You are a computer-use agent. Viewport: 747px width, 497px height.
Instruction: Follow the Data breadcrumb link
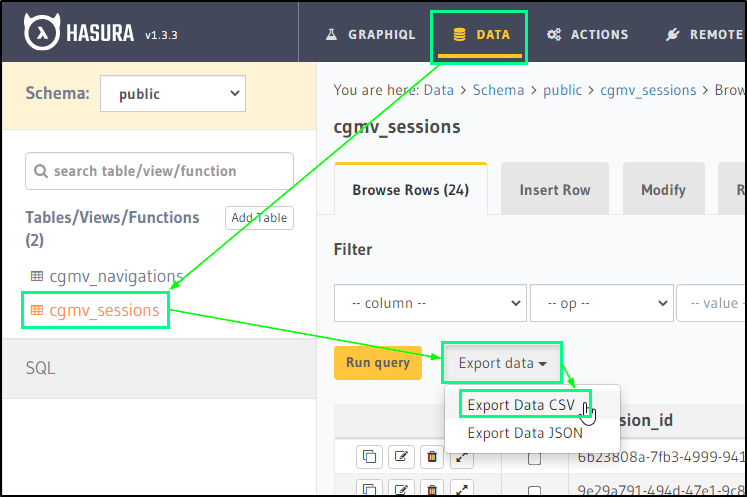point(439,90)
